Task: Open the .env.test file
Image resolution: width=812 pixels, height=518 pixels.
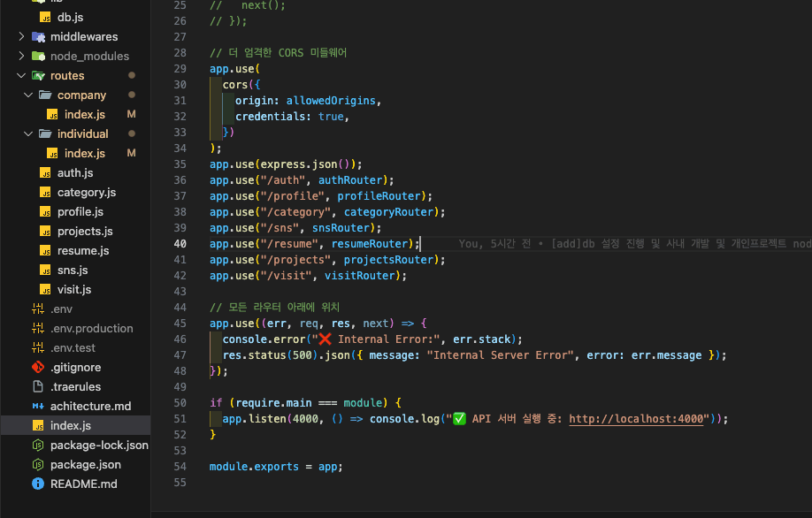Action: [x=75, y=347]
